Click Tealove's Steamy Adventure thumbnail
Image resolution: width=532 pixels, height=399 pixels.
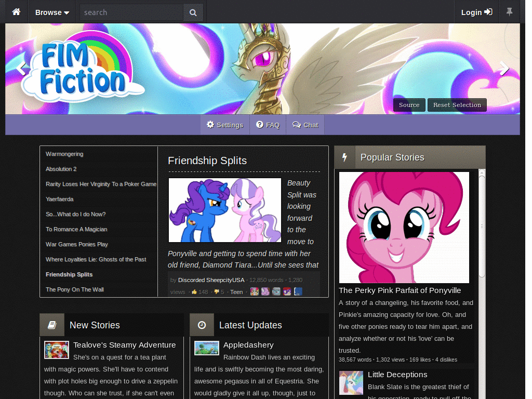click(57, 350)
